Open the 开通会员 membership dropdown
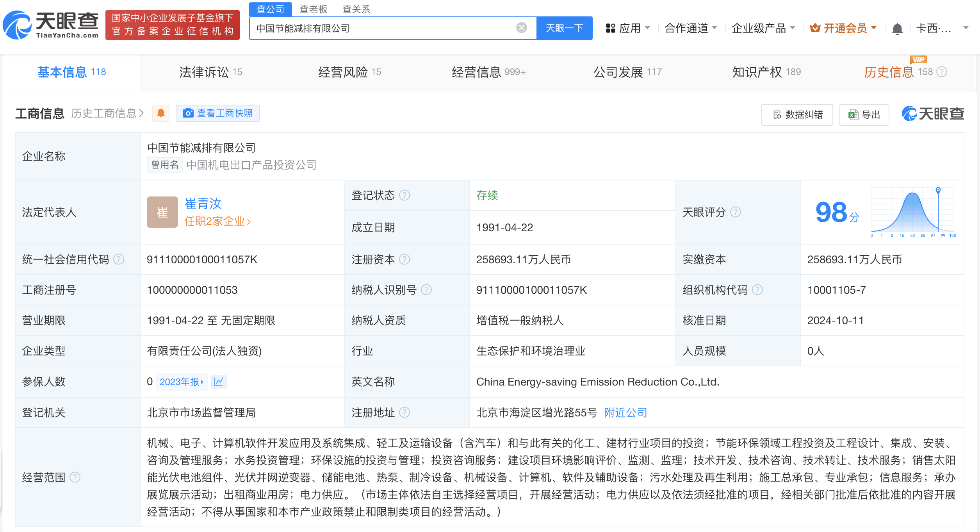 click(843, 28)
